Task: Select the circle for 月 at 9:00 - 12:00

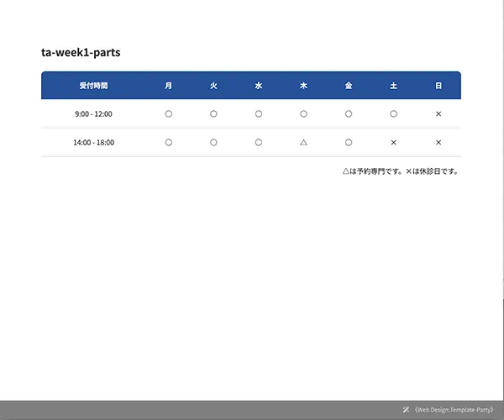Action: point(169,113)
